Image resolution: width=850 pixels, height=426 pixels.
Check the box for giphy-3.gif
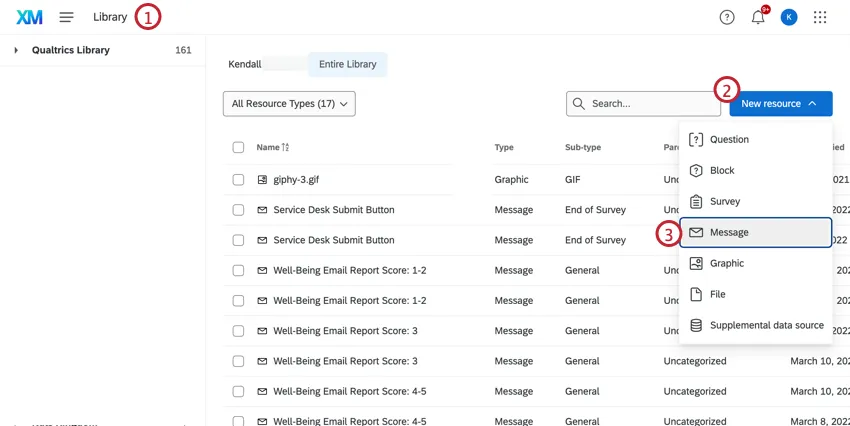click(238, 180)
